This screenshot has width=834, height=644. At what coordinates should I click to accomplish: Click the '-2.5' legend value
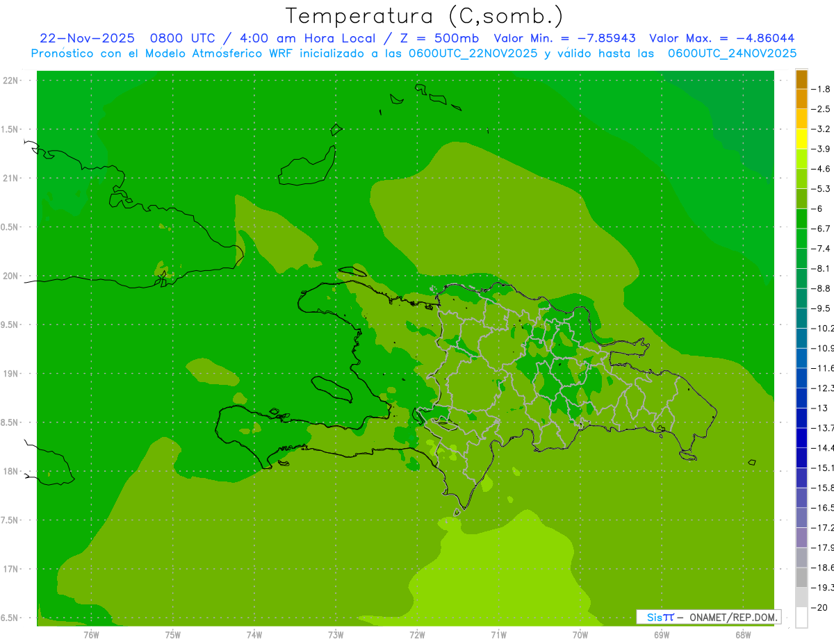click(821, 109)
